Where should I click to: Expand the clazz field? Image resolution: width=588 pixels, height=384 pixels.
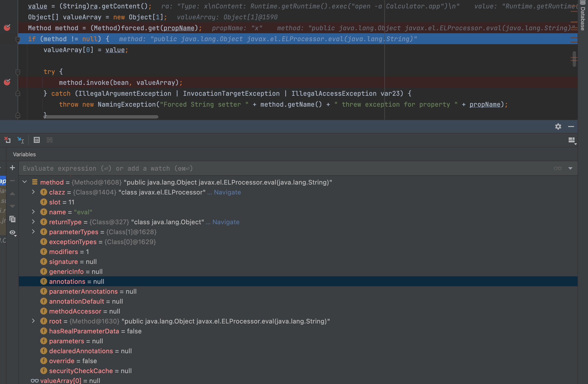pyautogui.click(x=33, y=192)
